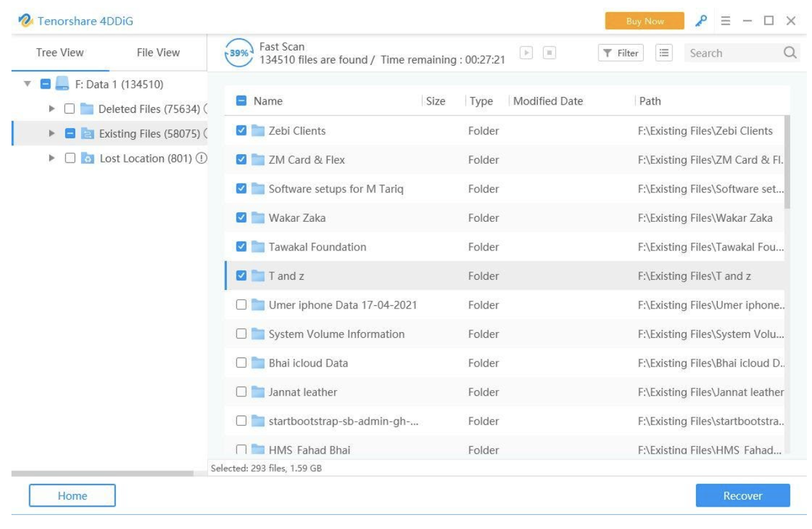This screenshot has height=529, width=812.
Task: Check the Jannat leather checkbox
Action: 241,392
